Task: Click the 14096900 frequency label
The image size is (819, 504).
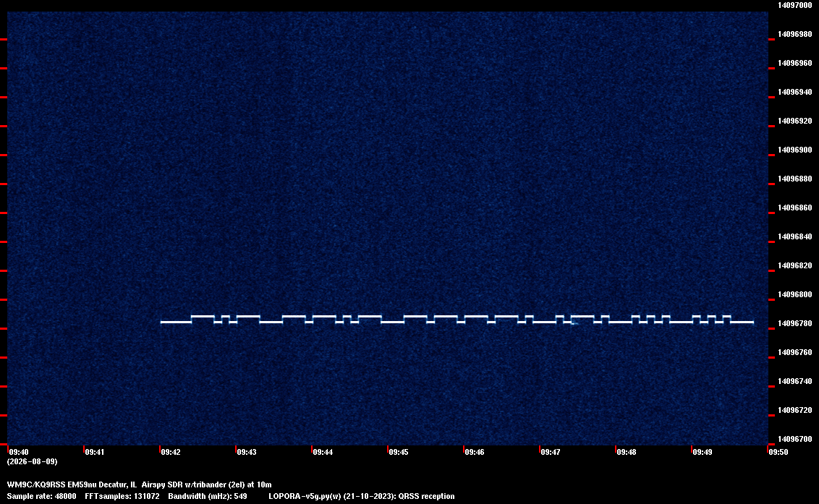Action: [x=795, y=150]
